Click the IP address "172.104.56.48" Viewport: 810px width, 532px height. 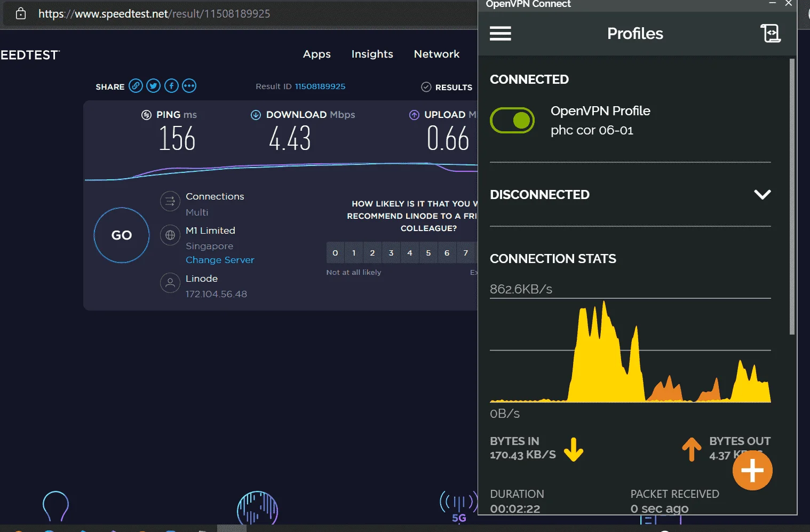[216, 294]
